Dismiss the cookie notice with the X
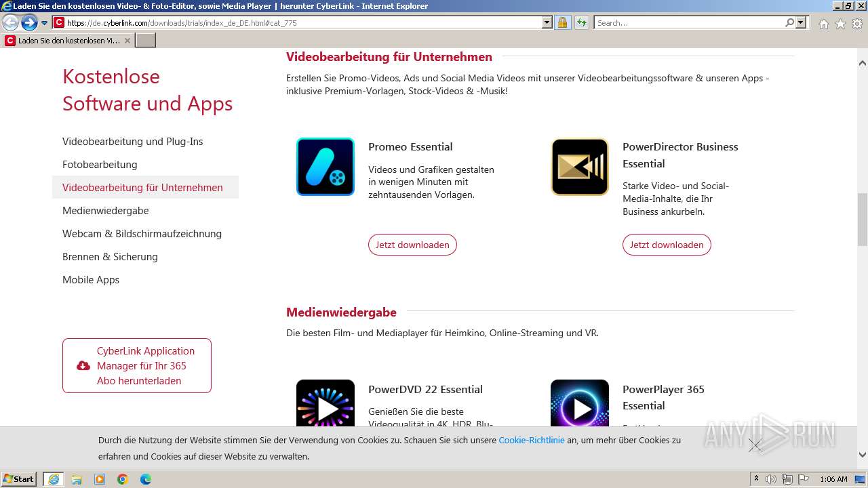 (x=755, y=445)
